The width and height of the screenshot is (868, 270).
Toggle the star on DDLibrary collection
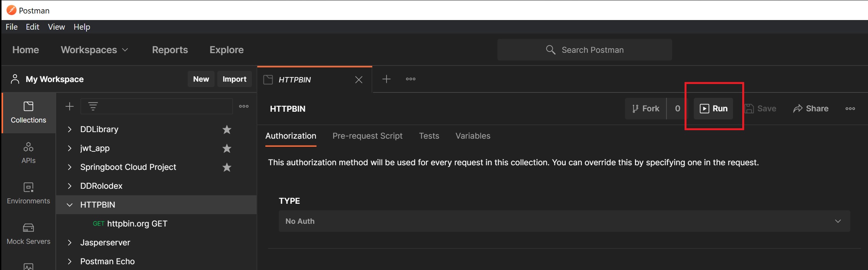click(x=227, y=129)
